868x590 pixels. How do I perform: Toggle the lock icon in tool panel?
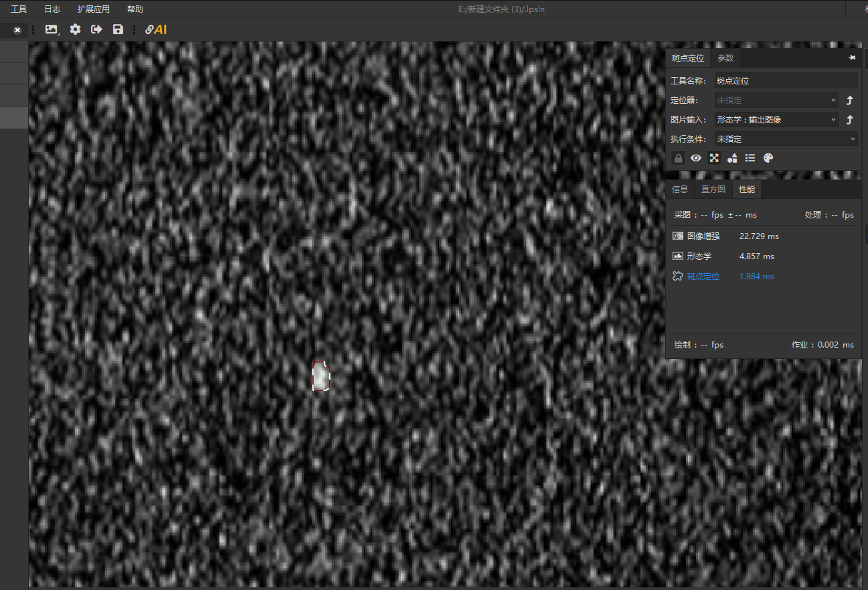point(678,158)
